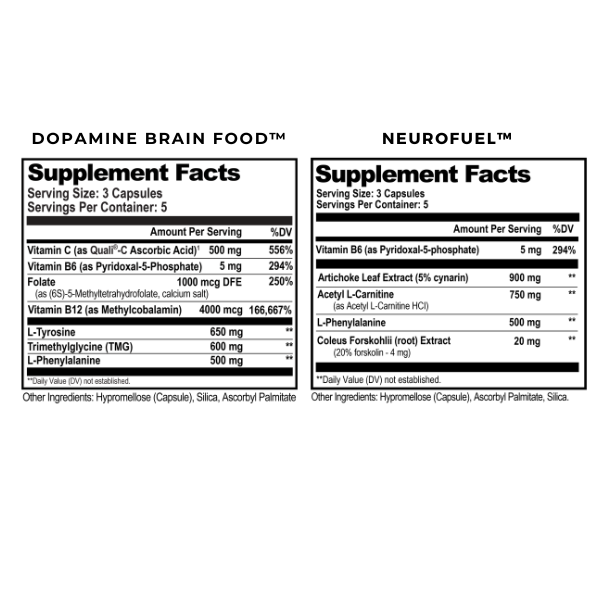Click 'Servings Per Container: 5' in Neurofuel panel

click(372, 205)
